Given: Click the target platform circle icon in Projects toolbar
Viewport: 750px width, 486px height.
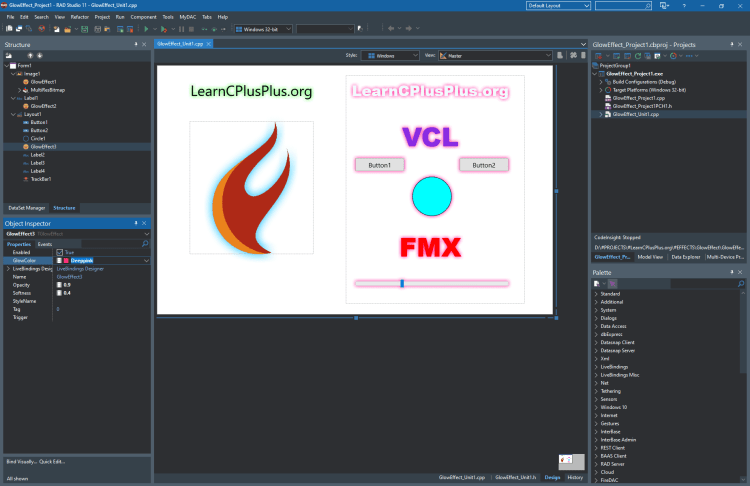Looking at the screenshot, I should [x=673, y=56].
